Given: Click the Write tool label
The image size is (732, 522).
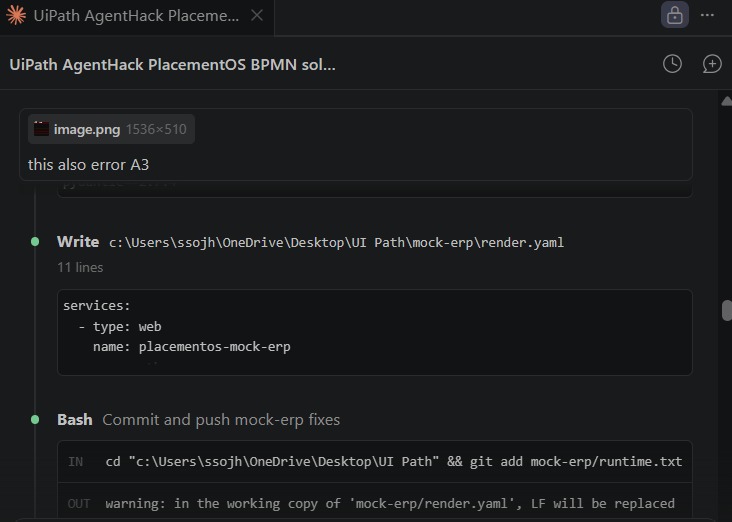Looking at the screenshot, I should (x=78, y=242).
